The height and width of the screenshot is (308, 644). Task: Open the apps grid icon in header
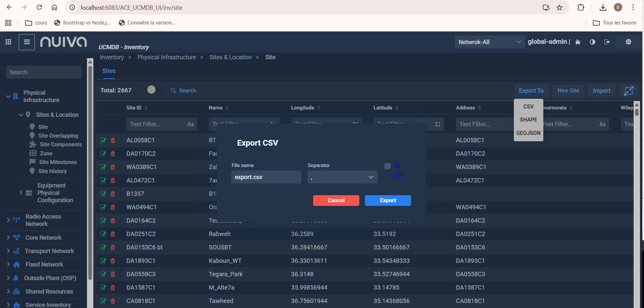tap(8, 42)
